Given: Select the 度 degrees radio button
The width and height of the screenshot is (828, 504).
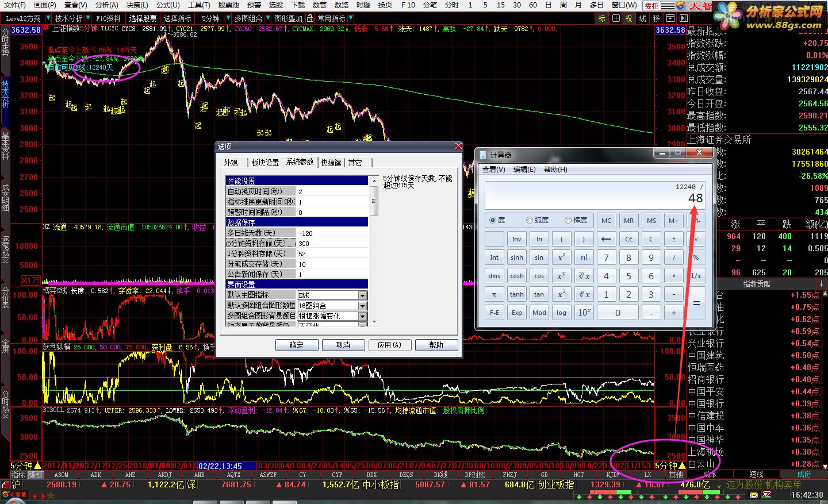Looking at the screenshot, I should [493, 220].
